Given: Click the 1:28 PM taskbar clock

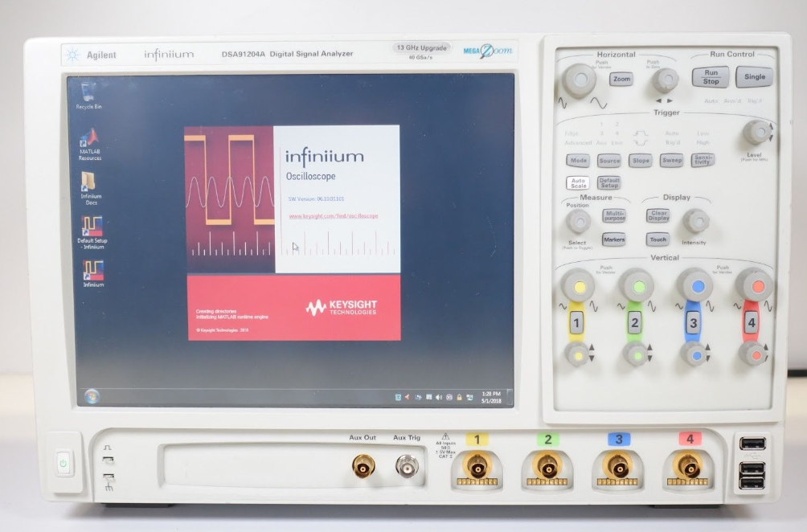Looking at the screenshot, I should [490, 393].
